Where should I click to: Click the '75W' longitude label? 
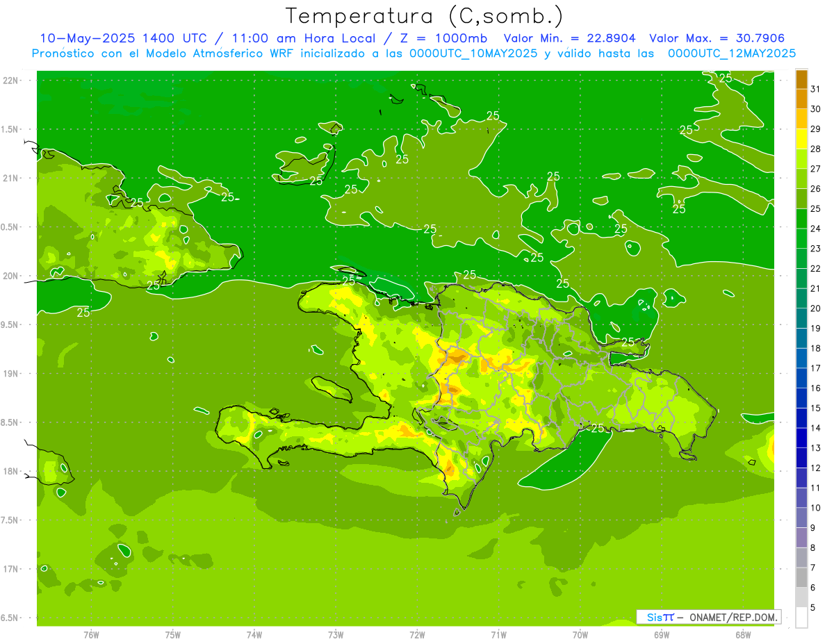[x=173, y=635]
